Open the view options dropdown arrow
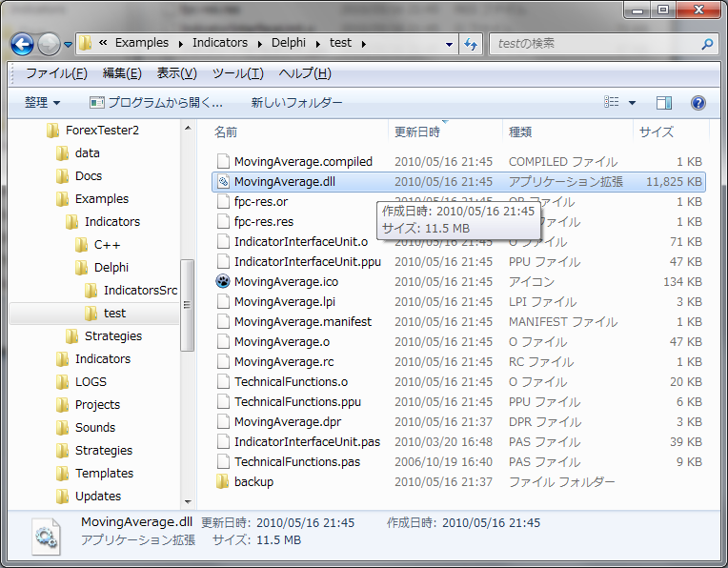 [x=632, y=102]
